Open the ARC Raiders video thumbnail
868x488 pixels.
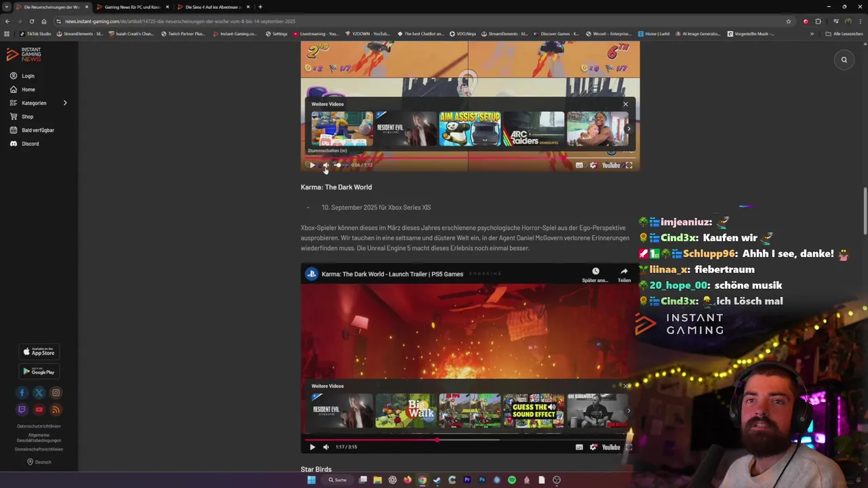tap(534, 129)
